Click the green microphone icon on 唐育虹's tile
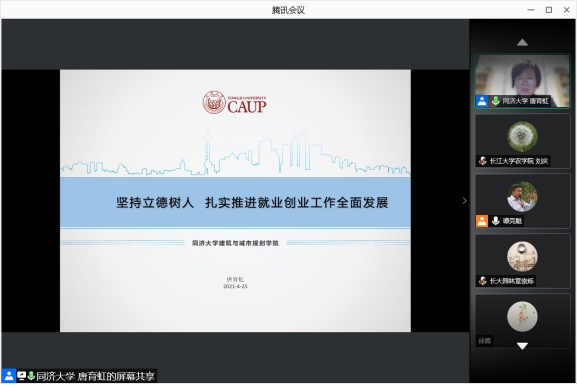Screen dimensions: 577x385 (495, 101)
